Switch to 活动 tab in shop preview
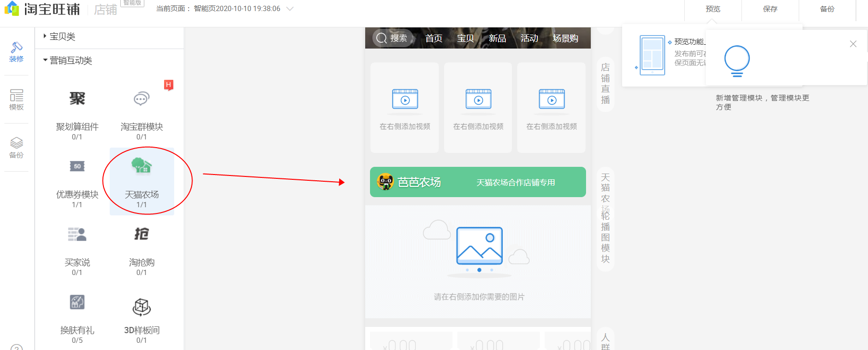Screen dimensions: 868x350 coord(529,38)
